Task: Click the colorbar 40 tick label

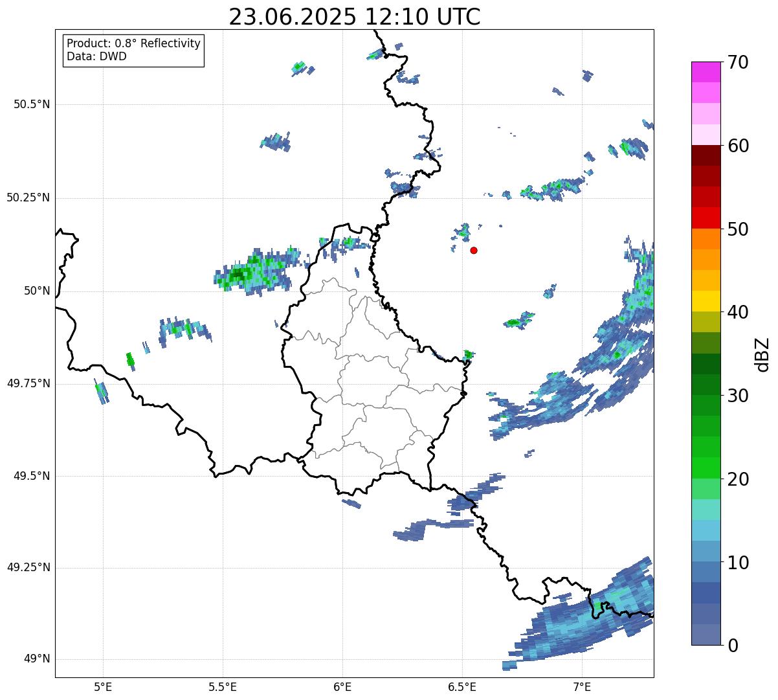Action: click(x=738, y=312)
